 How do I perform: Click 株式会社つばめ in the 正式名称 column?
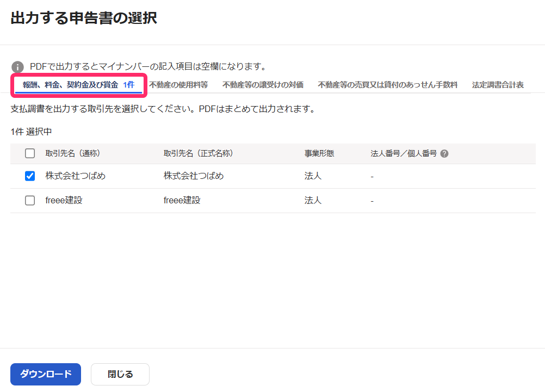tap(194, 176)
